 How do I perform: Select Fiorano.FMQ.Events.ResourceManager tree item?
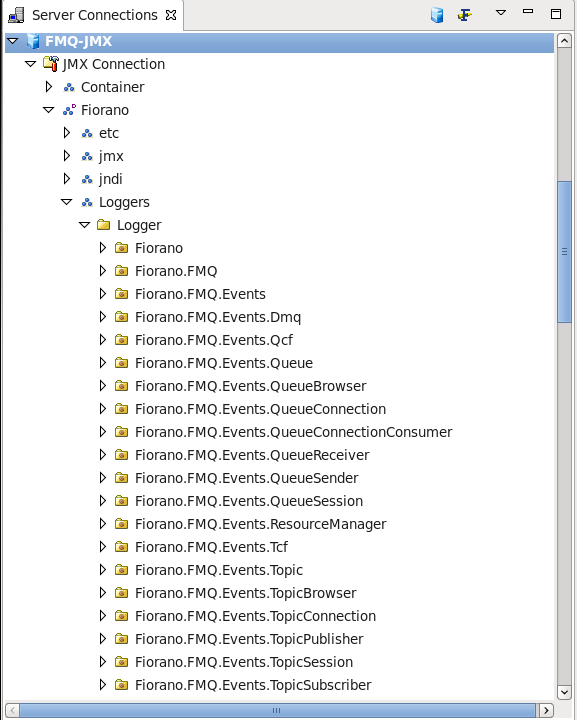(260, 524)
